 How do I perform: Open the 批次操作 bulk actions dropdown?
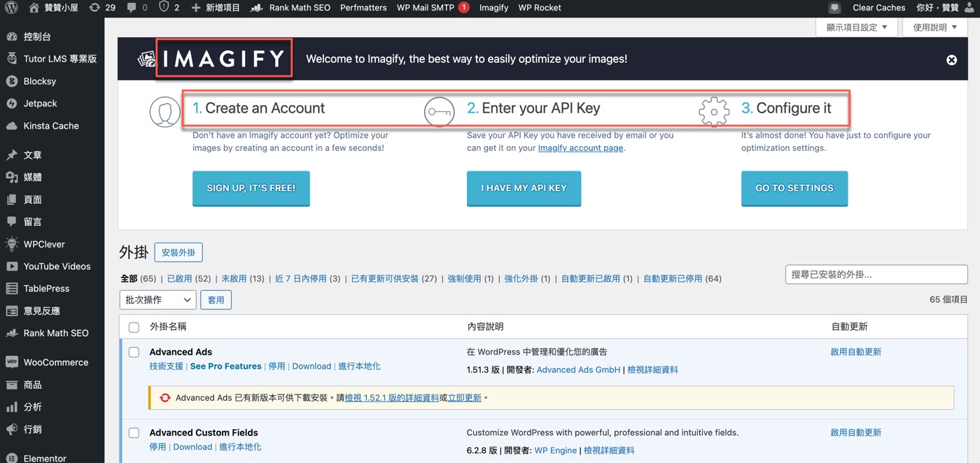click(157, 300)
